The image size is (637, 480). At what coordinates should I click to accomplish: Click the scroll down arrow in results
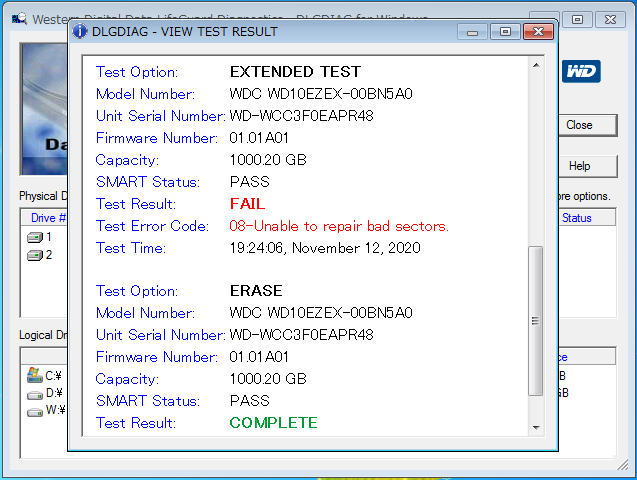[x=536, y=427]
